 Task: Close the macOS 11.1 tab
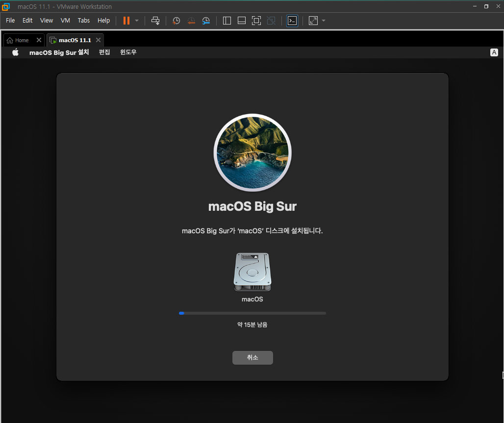click(99, 40)
